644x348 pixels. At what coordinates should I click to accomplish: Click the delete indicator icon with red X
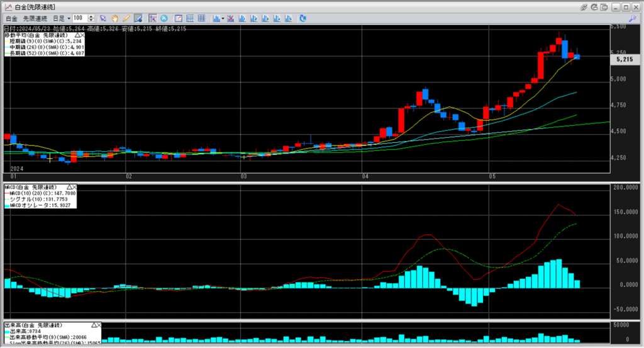pos(231,18)
